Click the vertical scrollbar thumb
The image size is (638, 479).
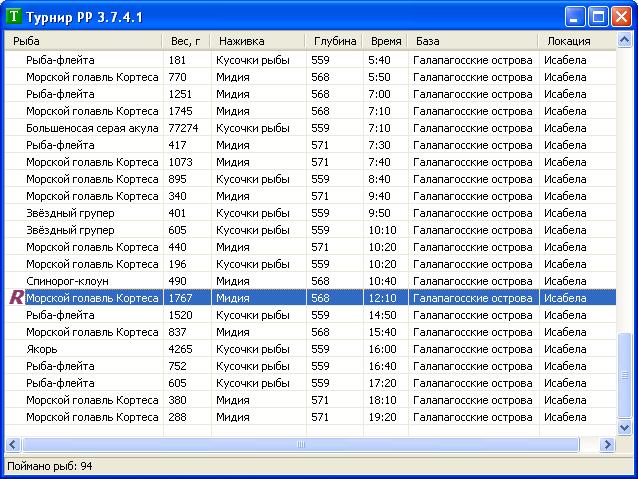coord(624,375)
